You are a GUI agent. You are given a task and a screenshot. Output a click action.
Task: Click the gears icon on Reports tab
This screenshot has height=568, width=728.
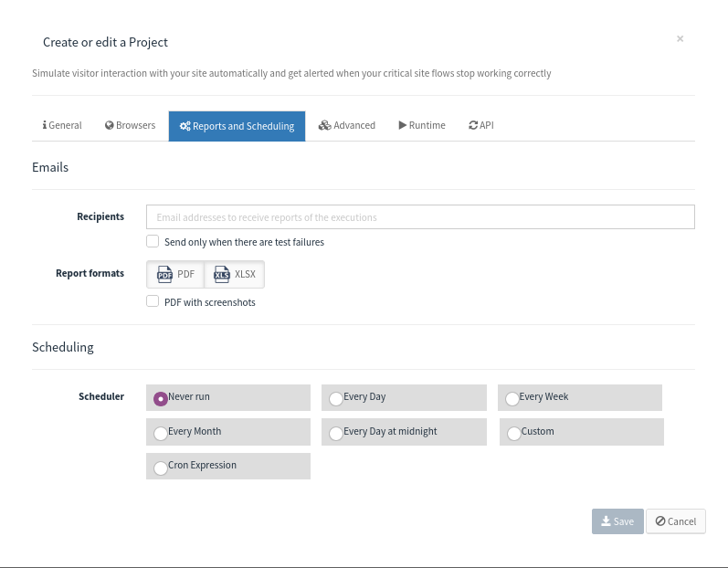click(x=185, y=126)
